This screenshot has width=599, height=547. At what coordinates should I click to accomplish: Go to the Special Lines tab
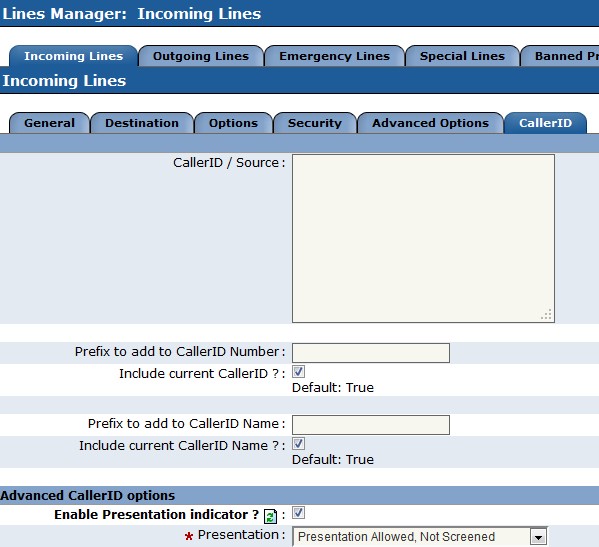click(462, 56)
